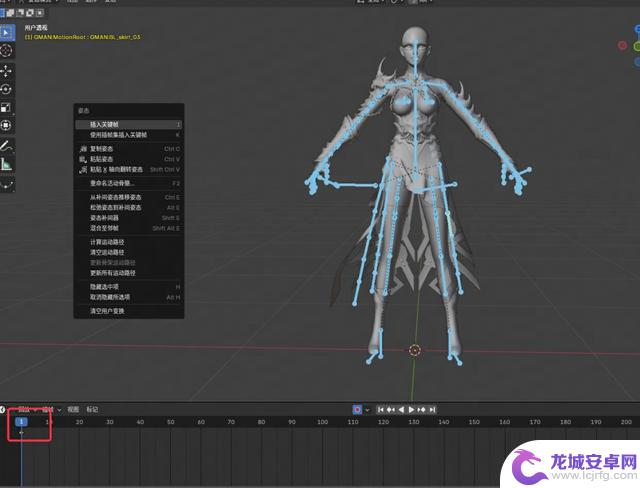Select 粘贴 X 轴向翻转姿态 entry

tap(129, 169)
